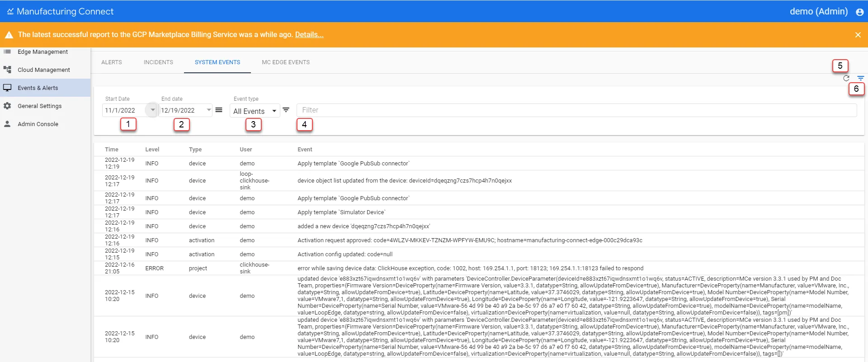This screenshot has width=868, height=362.
Task: Open the user account icon
Action: click(859, 12)
